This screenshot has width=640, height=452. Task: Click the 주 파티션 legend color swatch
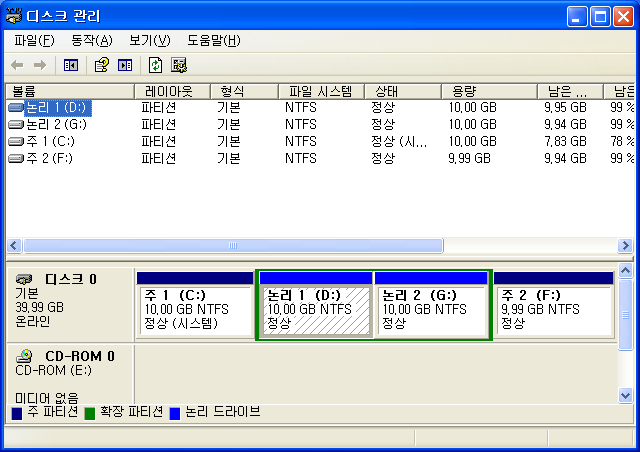(17, 413)
